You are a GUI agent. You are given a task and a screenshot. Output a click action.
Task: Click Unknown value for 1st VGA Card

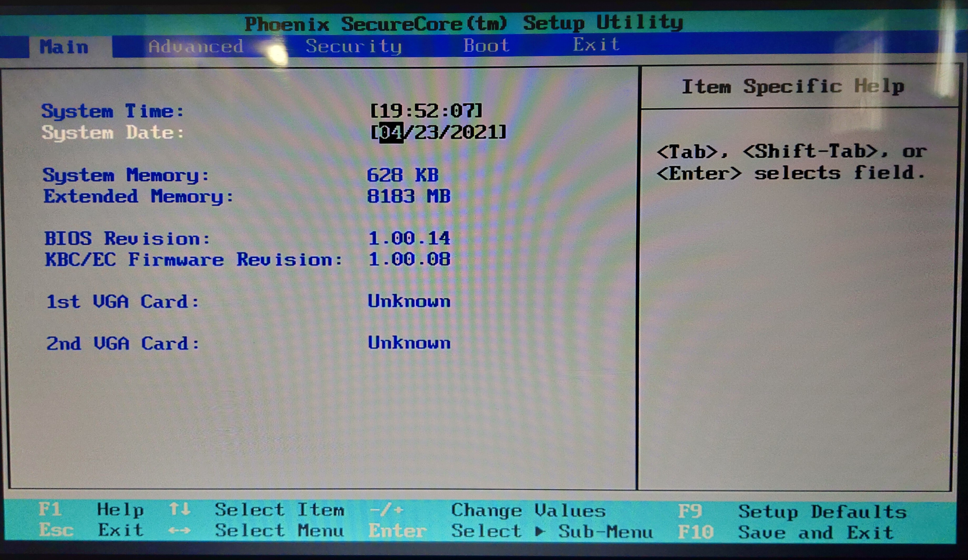click(409, 301)
